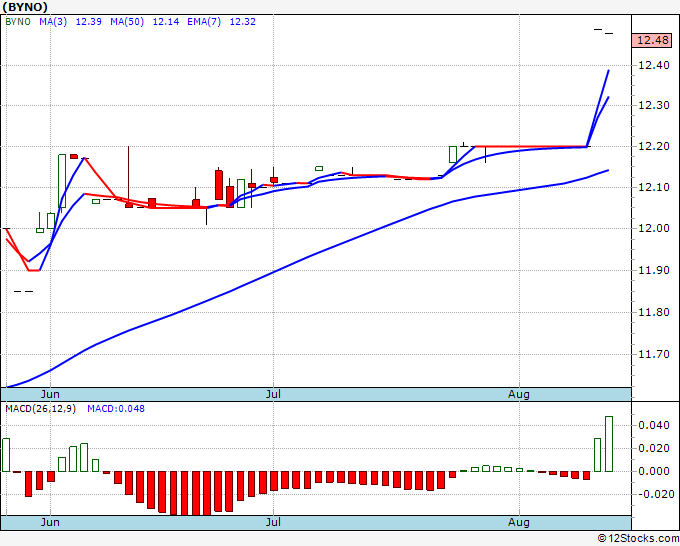Click Aug on the price chart date axis
Screen dimensions: 680x546
coord(519,394)
